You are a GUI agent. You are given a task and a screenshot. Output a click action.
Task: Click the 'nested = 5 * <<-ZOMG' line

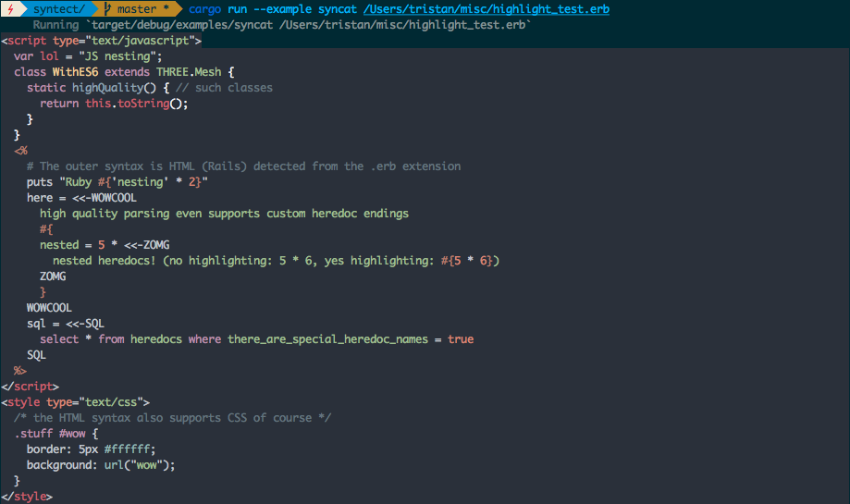[x=105, y=245]
